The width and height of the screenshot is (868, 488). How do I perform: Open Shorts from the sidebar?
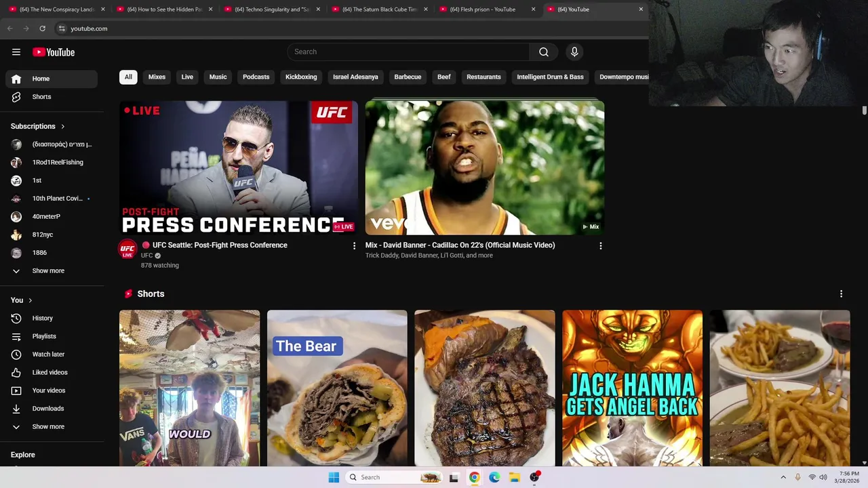click(x=52, y=97)
